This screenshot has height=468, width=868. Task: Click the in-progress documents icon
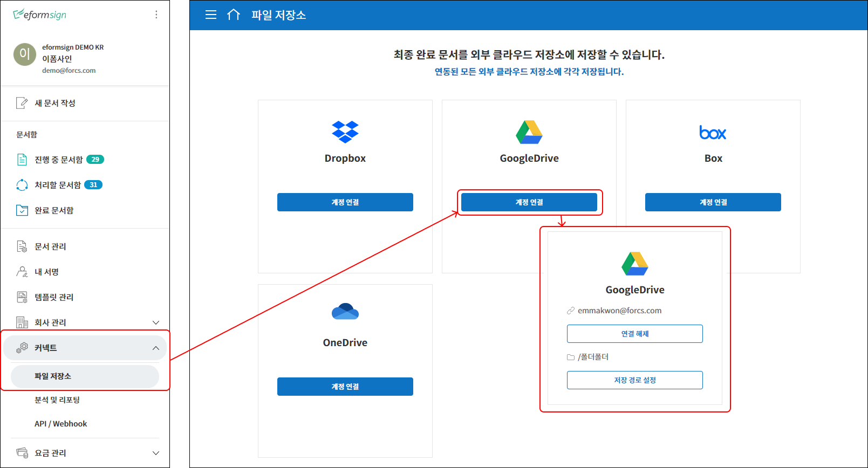click(x=22, y=160)
